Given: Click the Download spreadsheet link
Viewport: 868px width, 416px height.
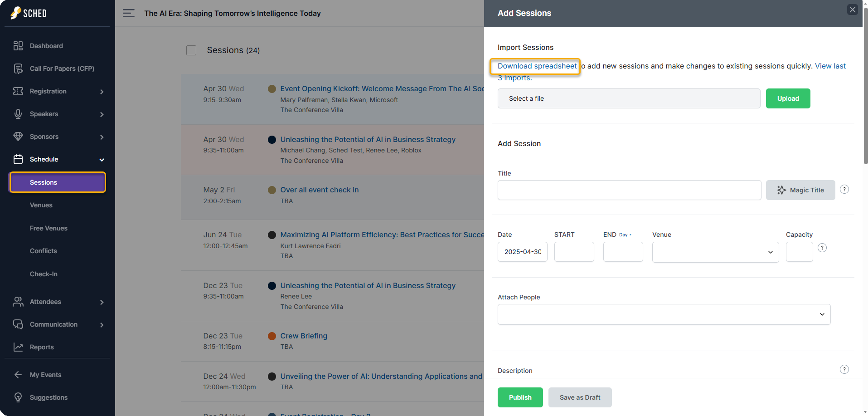Looking at the screenshot, I should coord(537,66).
